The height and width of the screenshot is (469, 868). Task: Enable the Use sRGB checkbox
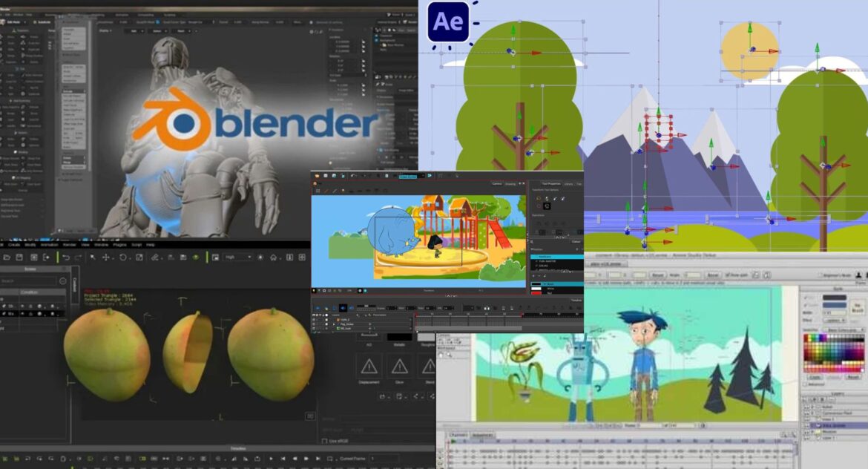tap(325, 442)
